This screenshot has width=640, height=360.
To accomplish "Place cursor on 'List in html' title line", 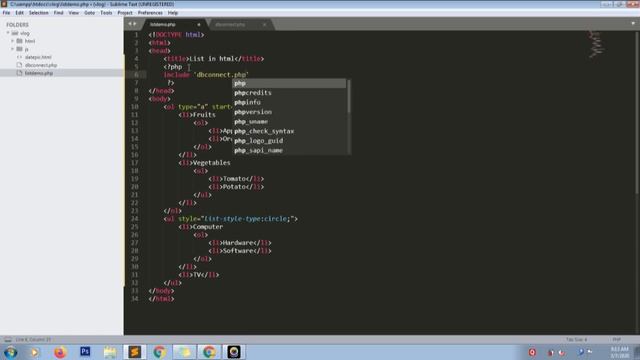I will pyautogui.click(x=212, y=59).
